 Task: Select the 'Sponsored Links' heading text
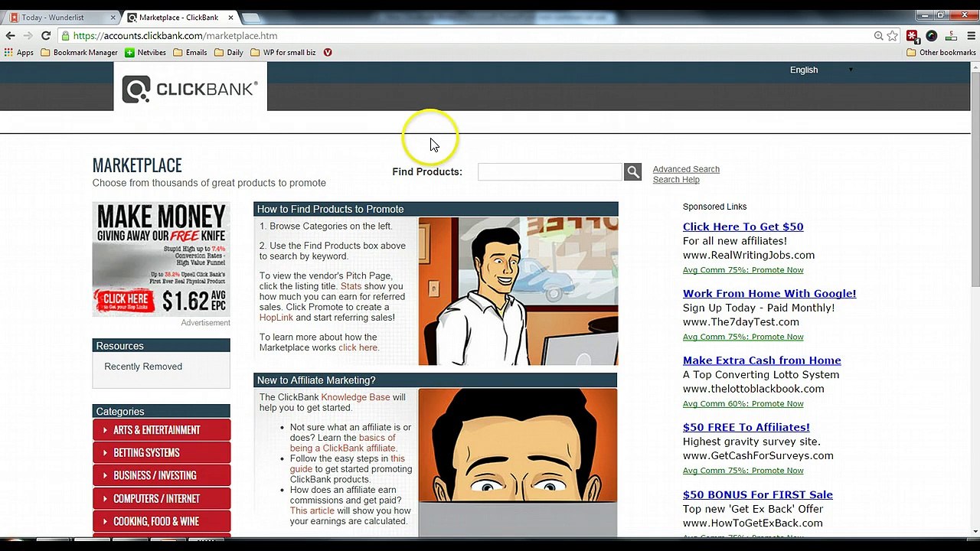(714, 207)
